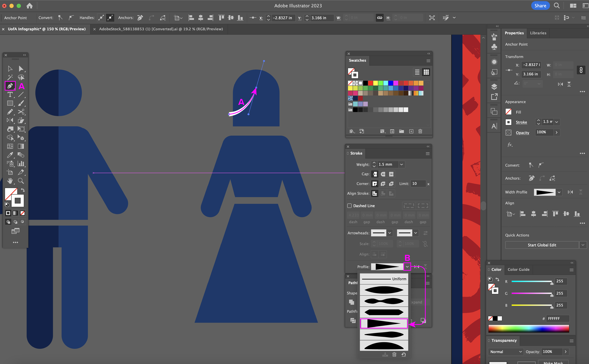Expand Width Profile dropdown in Properties

[x=559, y=192]
